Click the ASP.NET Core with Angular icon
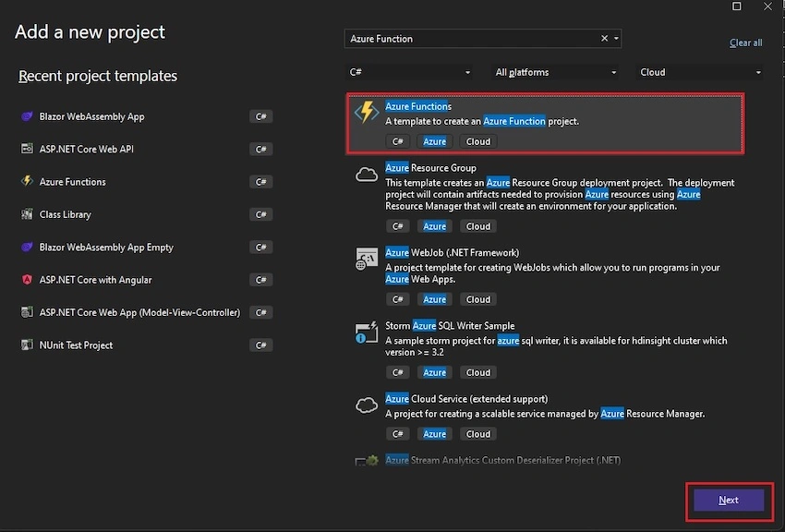Image resolution: width=785 pixels, height=532 pixels. 27,280
